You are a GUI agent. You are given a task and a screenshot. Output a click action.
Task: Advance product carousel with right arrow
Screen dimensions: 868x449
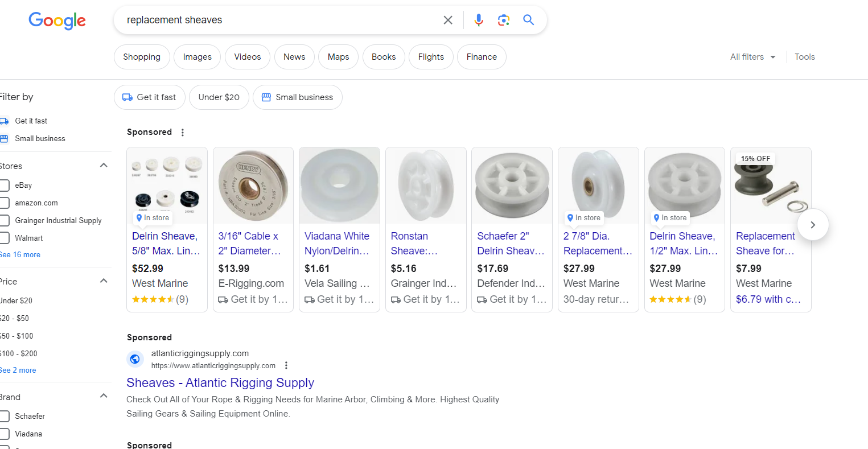click(813, 225)
